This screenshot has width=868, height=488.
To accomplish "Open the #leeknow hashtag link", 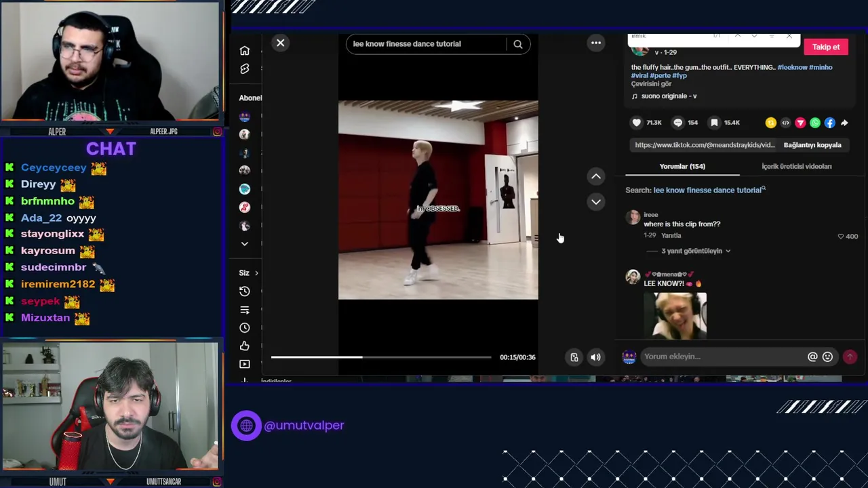I will click(792, 67).
